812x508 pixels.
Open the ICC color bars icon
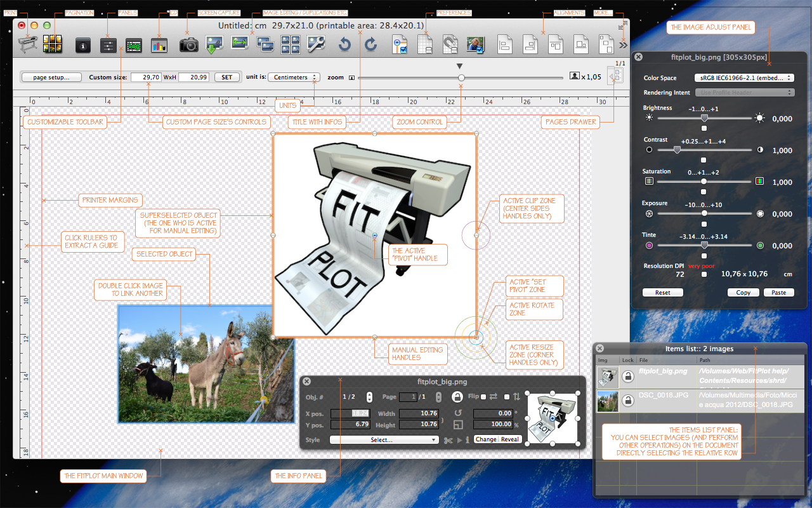(x=159, y=45)
